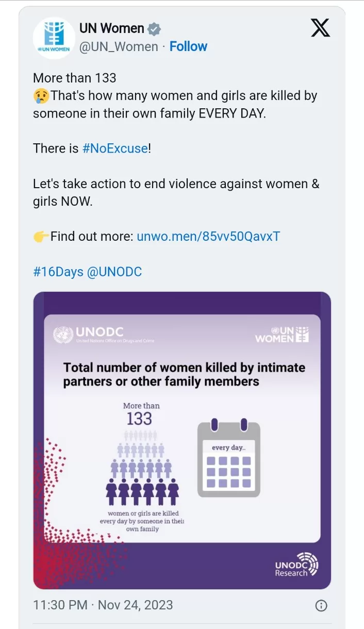
Task: Click the women figures pyramid graphic
Action: click(143, 469)
